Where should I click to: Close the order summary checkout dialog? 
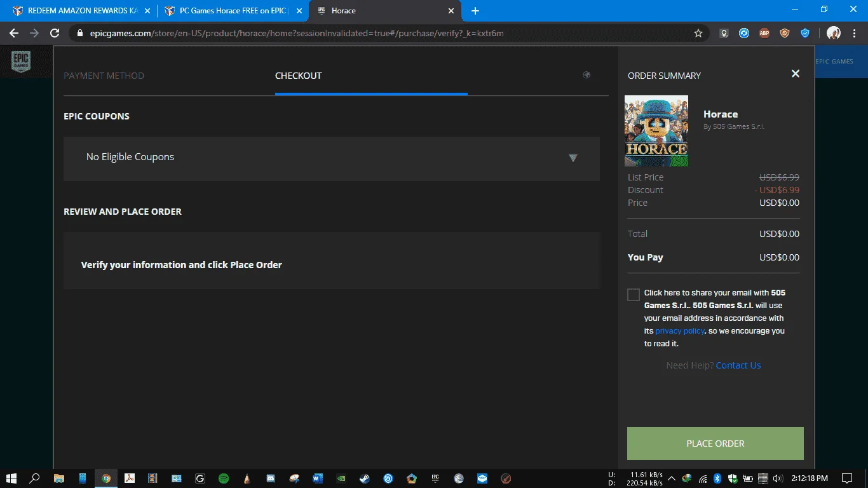tap(795, 74)
